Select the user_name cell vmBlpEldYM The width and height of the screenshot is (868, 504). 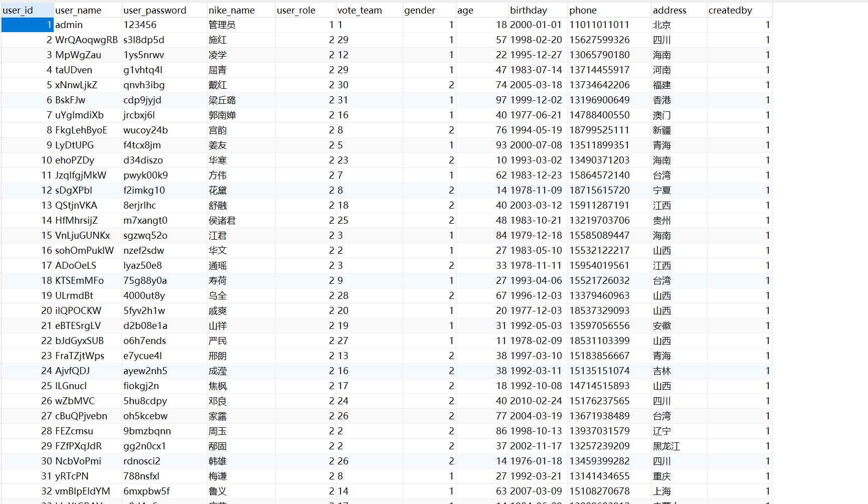point(87,491)
